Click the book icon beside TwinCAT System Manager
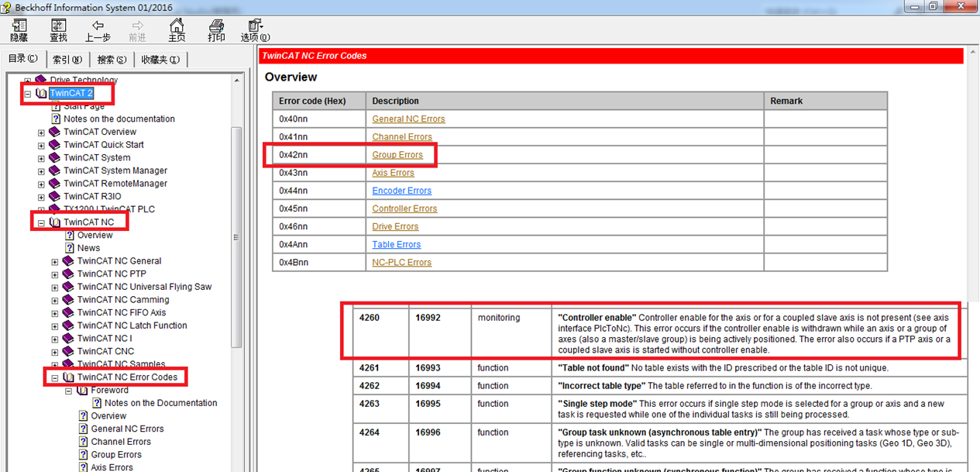980x472 pixels. pyautogui.click(x=54, y=171)
